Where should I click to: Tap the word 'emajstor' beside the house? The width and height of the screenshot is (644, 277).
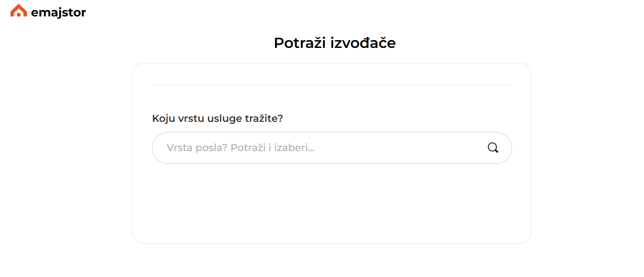[x=58, y=12]
